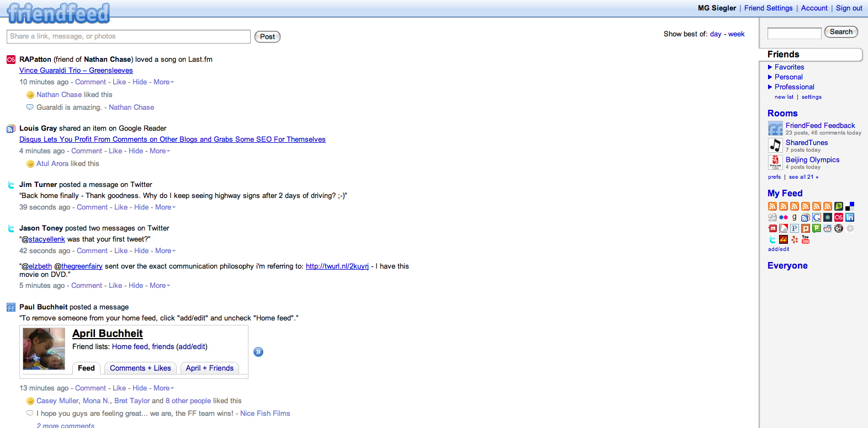
Task: Click Hide on Paul Buchheit's post
Action: point(140,388)
